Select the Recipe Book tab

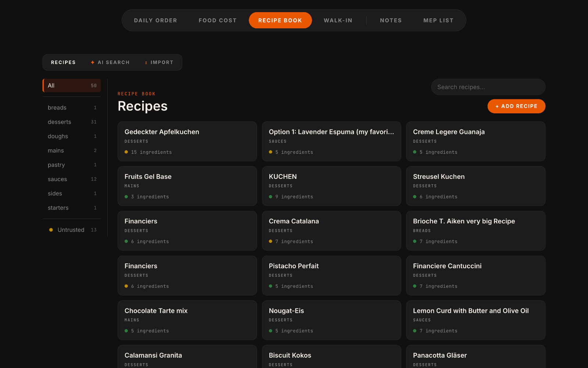[x=280, y=20]
